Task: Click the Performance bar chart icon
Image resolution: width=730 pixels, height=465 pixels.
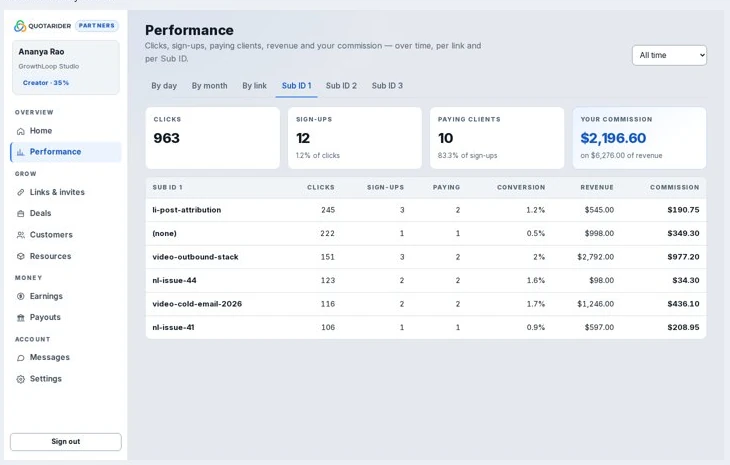Action: click(20, 152)
